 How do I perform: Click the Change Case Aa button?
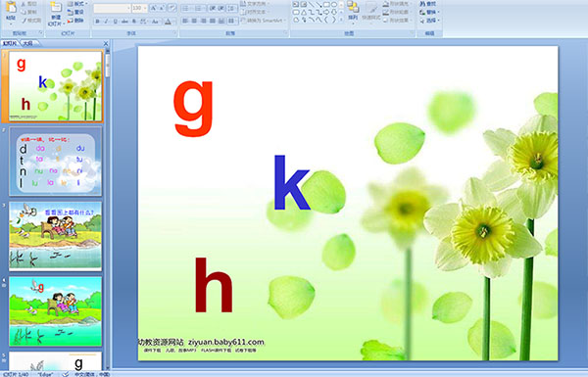pos(155,22)
